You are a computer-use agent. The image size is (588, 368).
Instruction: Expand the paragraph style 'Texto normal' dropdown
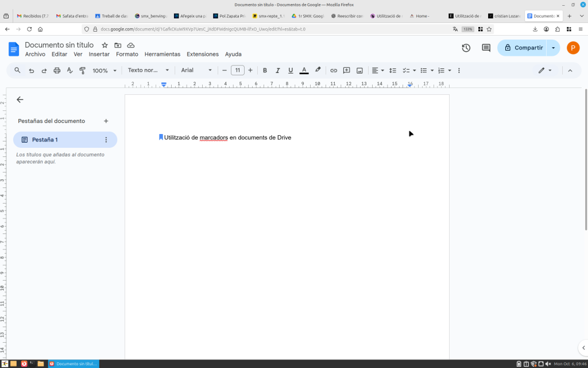coord(148,70)
